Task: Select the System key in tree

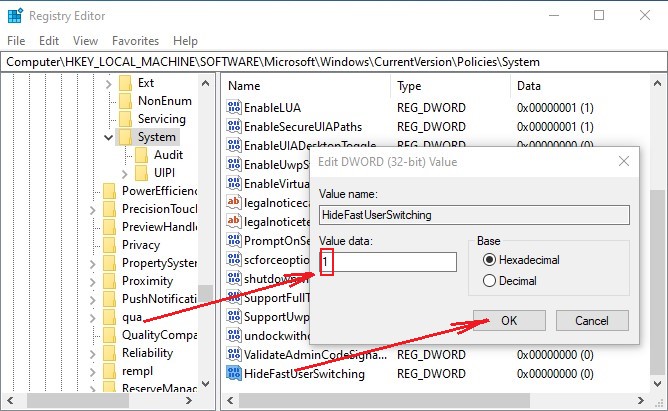Action: (x=156, y=137)
